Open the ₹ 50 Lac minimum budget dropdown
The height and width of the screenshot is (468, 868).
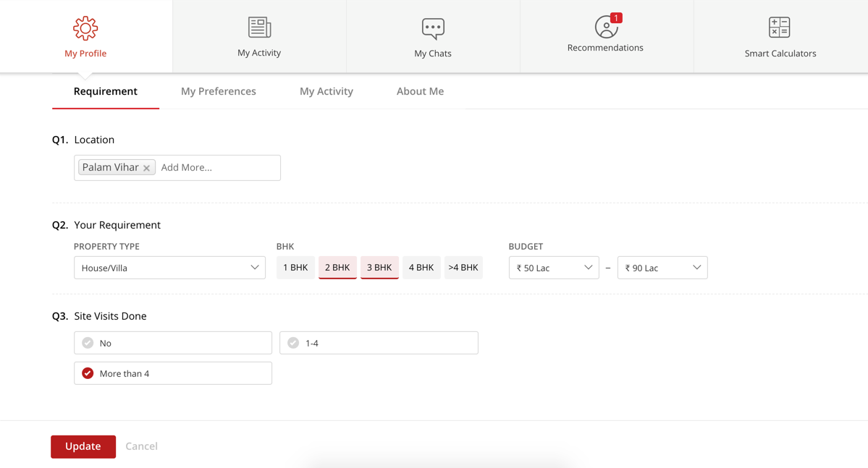click(x=554, y=268)
